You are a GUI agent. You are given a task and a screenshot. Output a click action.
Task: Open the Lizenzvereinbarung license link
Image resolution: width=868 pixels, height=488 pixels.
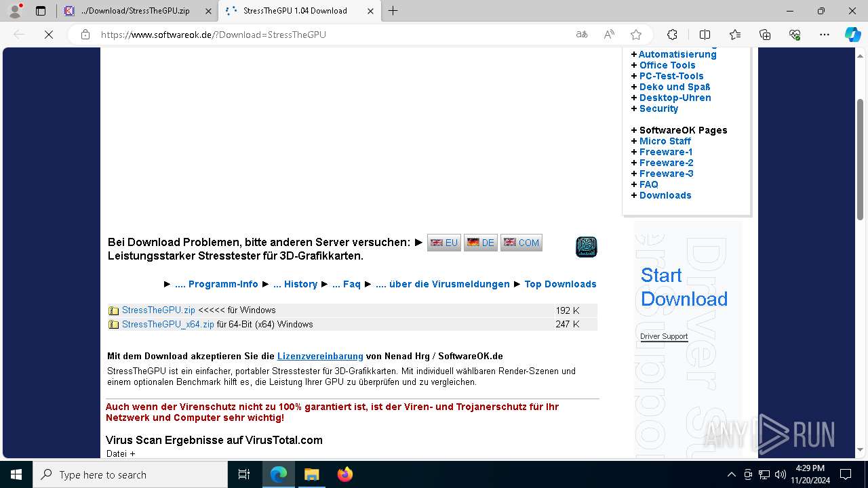tap(320, 356)
